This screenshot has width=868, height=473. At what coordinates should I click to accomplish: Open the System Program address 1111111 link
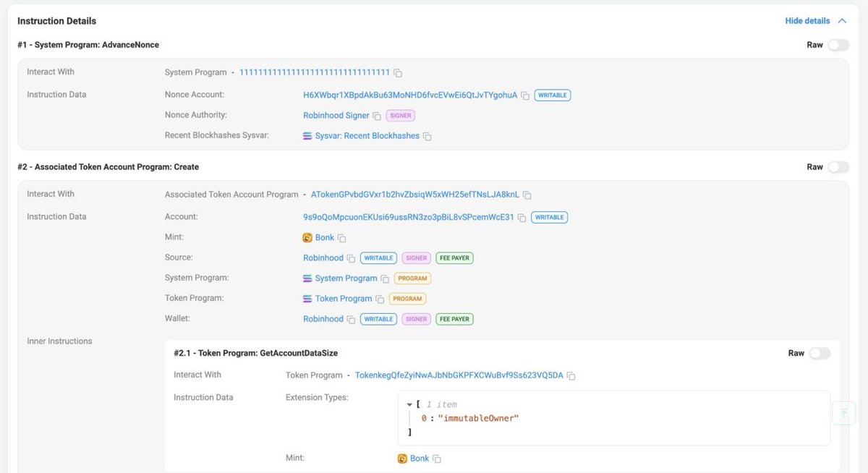(315, 72)
